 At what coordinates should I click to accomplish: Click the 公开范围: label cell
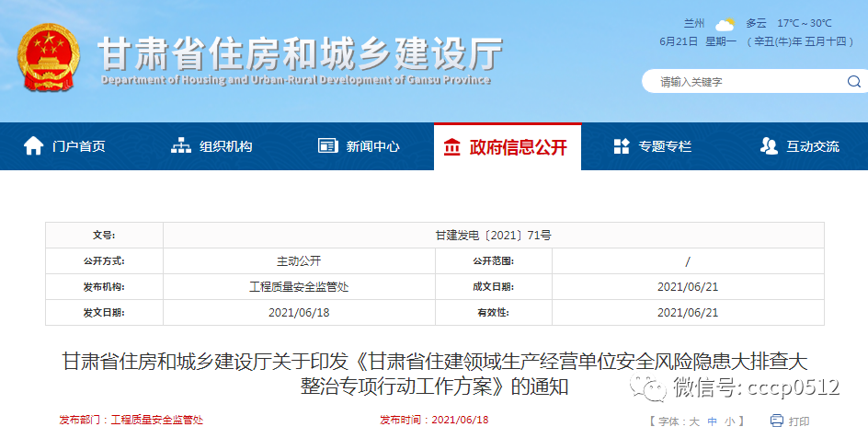tap(493, 260)
